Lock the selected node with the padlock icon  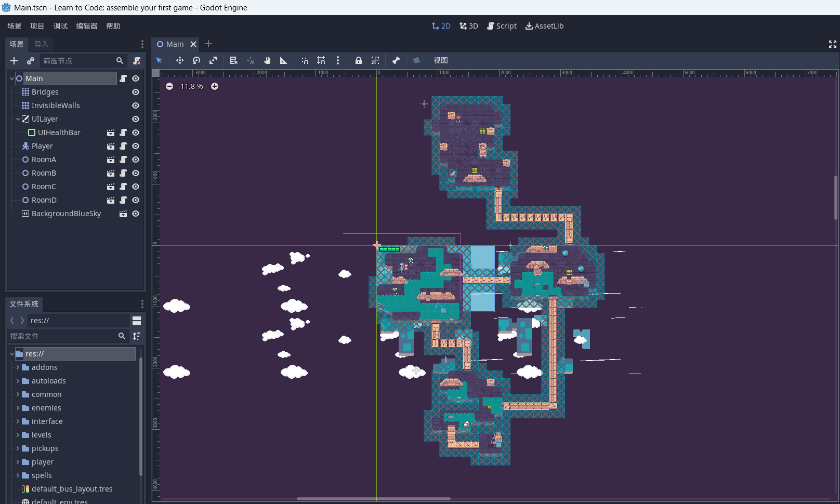(x=359, y=60)
